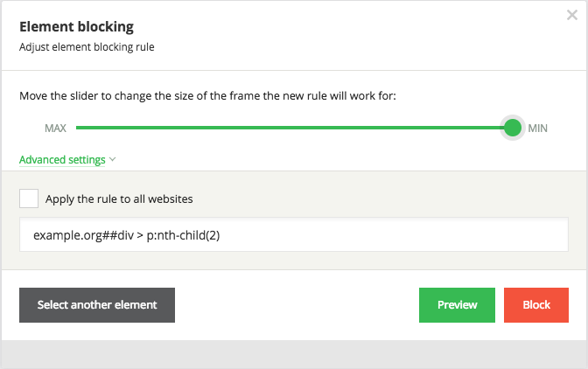The width and height of the screenshot is (588, 369).
Task: Click the MIN label beside the slider
Action: click(538, 129)
